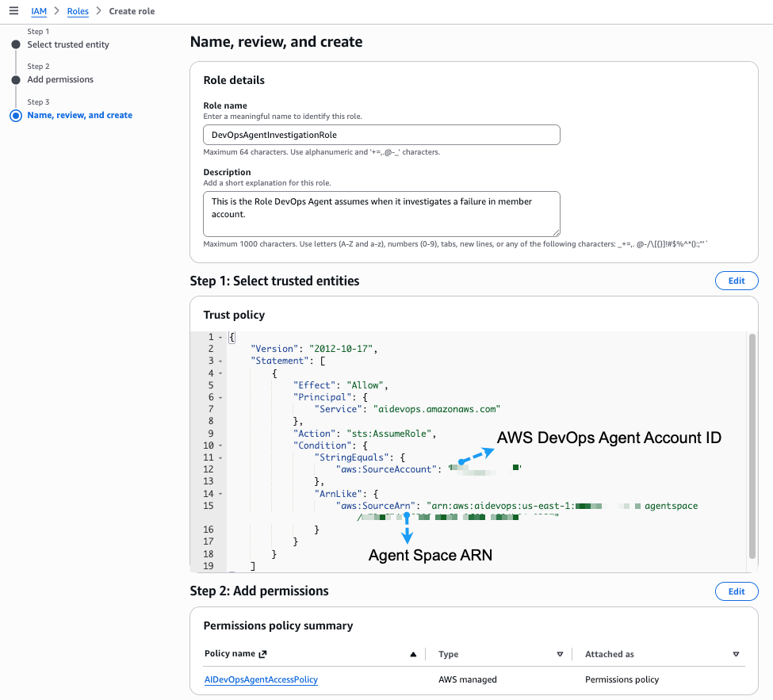Open the IAM breadcrumb link
Viewport: 773px width, 700px height.
coord(39,11)
